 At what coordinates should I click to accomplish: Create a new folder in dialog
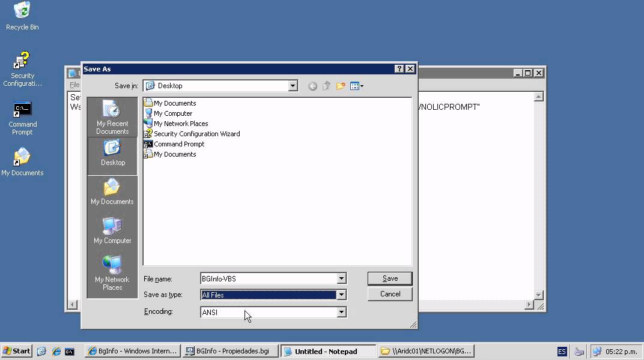pyautogui.click(x=341, y=86)
